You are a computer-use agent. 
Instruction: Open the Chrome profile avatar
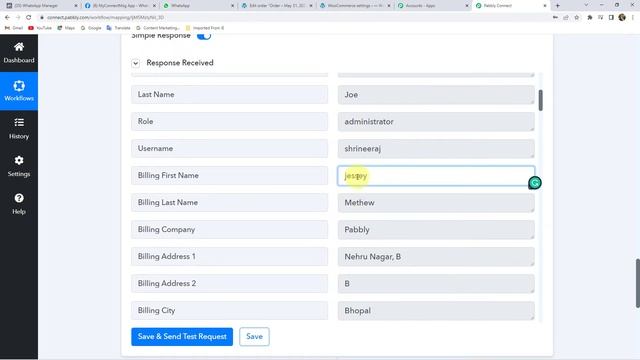point(622,17)
